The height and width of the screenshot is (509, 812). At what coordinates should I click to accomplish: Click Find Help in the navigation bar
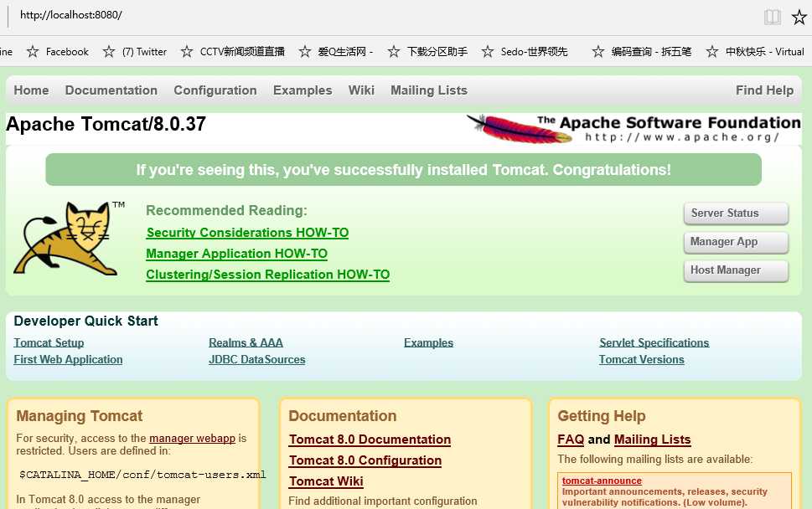point(764,90)
